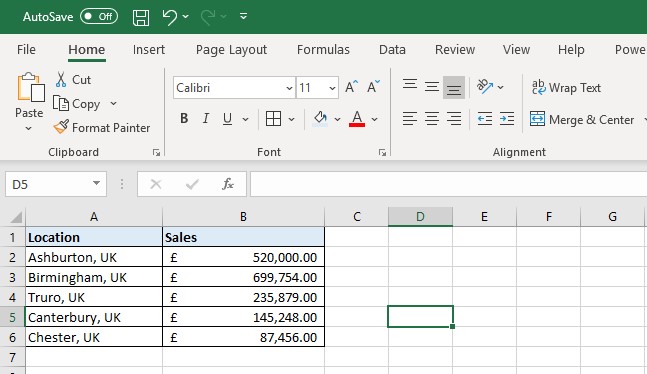Screen dimensions: 647x374
Task: Open the Page Layout tab
Action: (231, 50)
